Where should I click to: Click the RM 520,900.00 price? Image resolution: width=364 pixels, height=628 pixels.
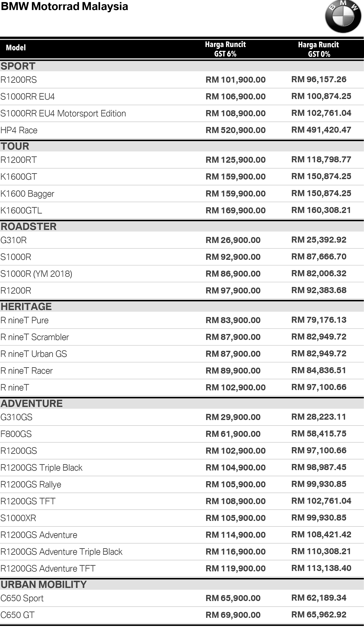point(236,130)
